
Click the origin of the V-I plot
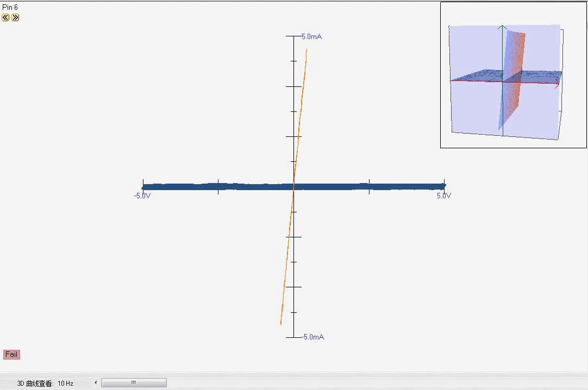tap(293, 186)
